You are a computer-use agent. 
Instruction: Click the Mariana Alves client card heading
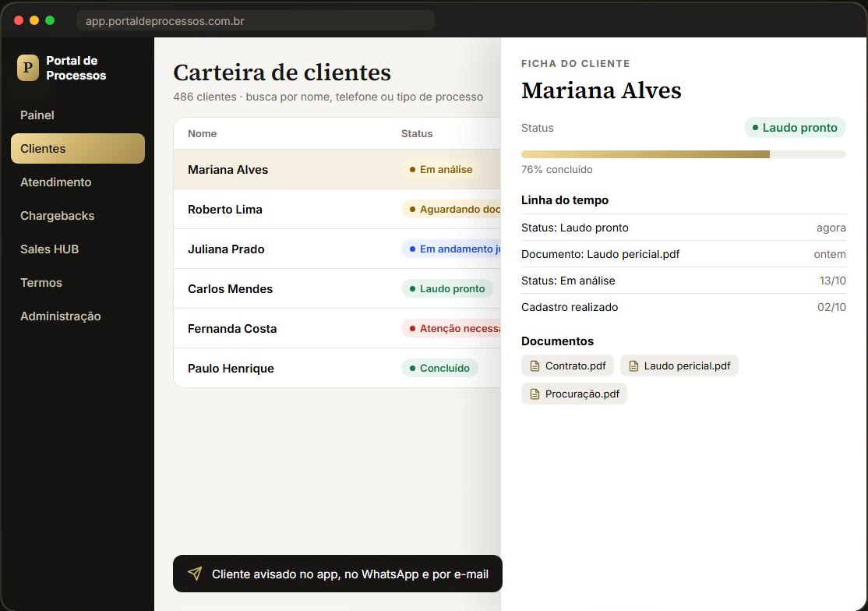[602, 90]
